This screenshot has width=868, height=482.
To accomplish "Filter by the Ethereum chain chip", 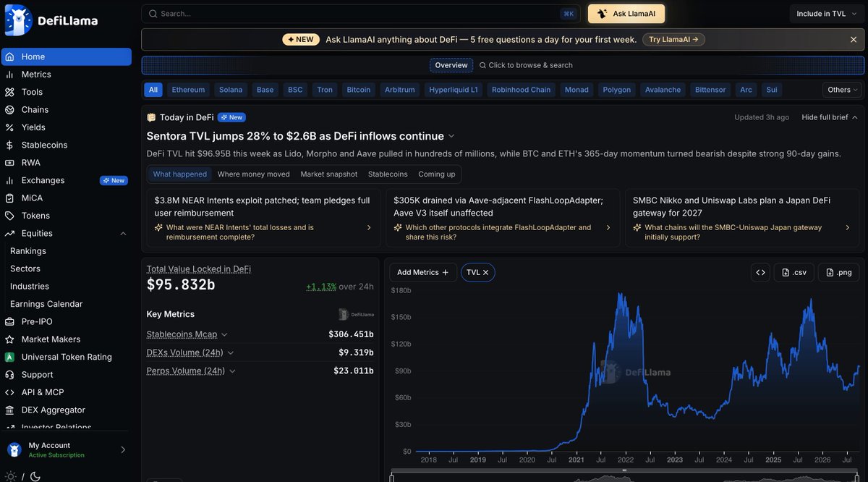I will click(188, 90).
